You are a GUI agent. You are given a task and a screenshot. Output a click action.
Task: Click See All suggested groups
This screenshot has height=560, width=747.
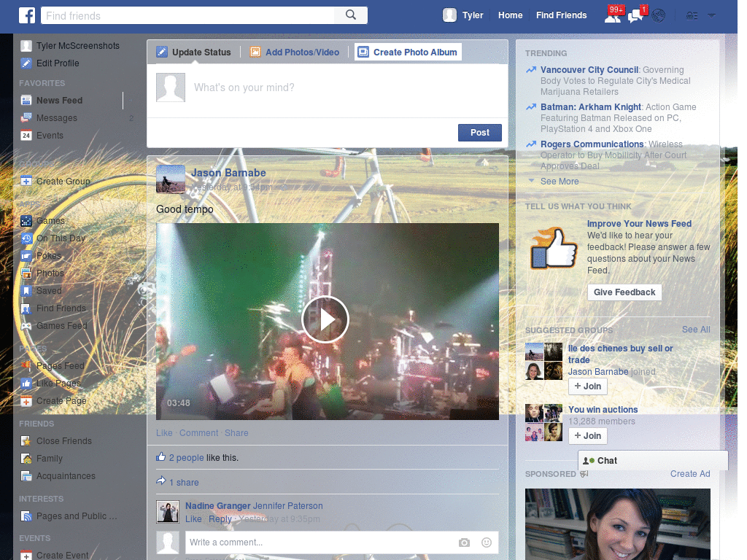696,330
